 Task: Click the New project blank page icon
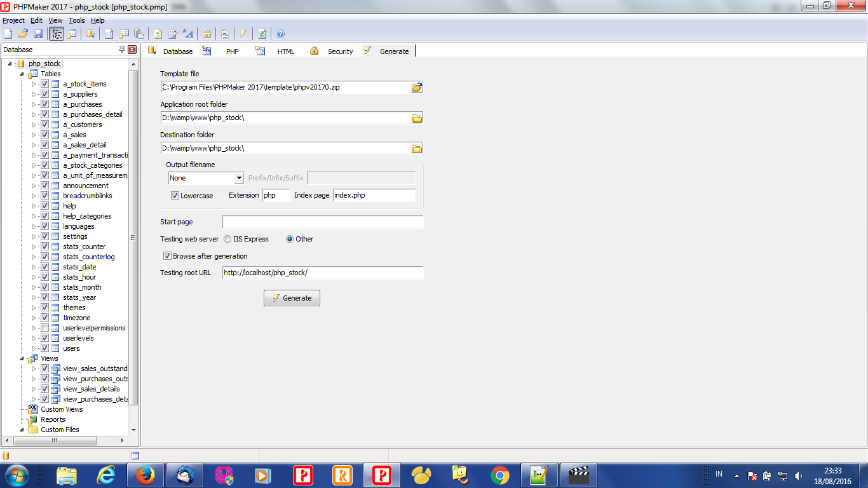[8, 34]
